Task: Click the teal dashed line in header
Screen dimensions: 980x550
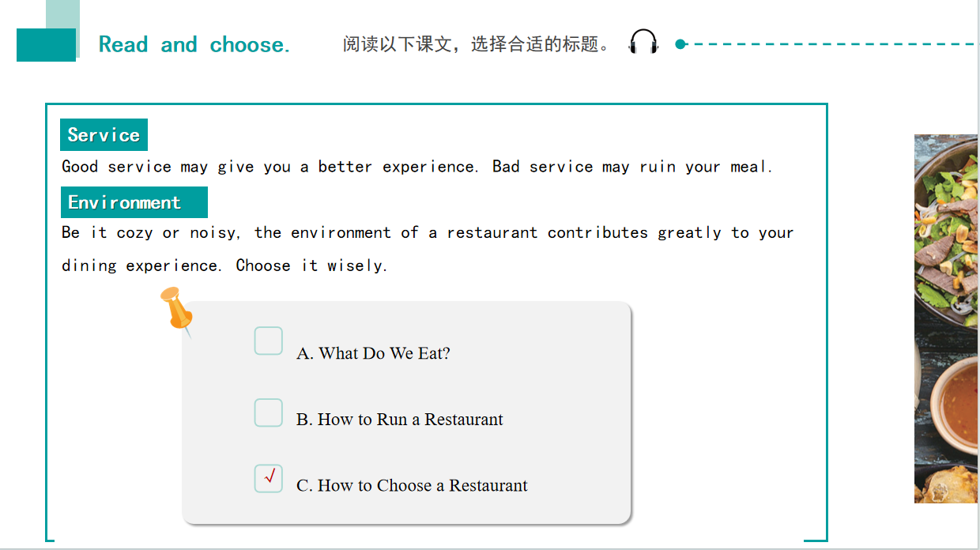Action: [830, 44]
